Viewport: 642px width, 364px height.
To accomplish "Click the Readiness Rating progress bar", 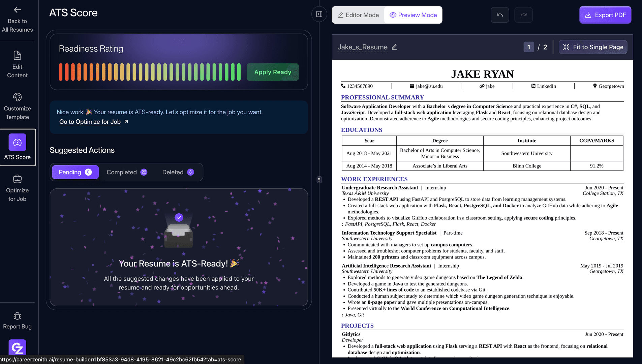I will (x=150, y=72).
